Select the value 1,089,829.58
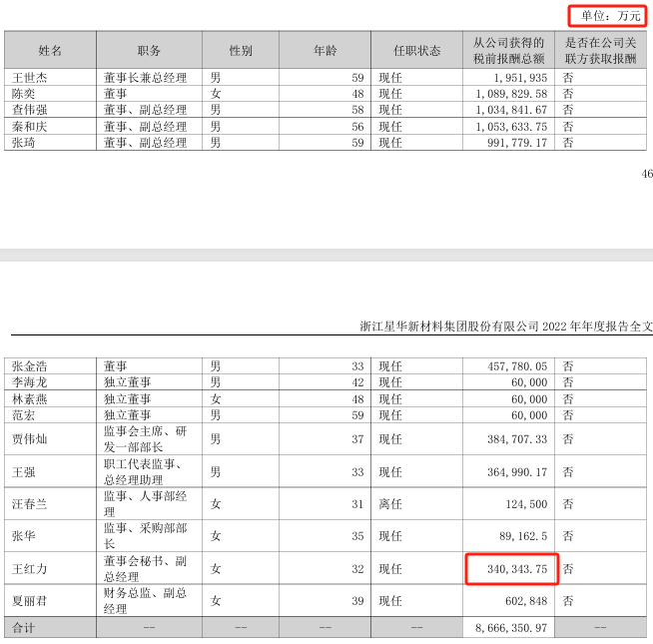Screen dimensions: 653x644 point(511,94)
